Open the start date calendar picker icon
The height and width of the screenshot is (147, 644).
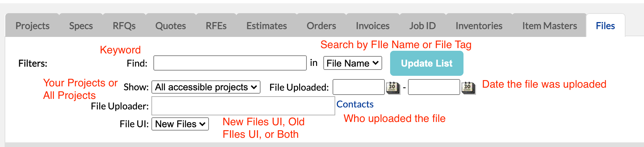pyautogui.click(x=393, y=87)
